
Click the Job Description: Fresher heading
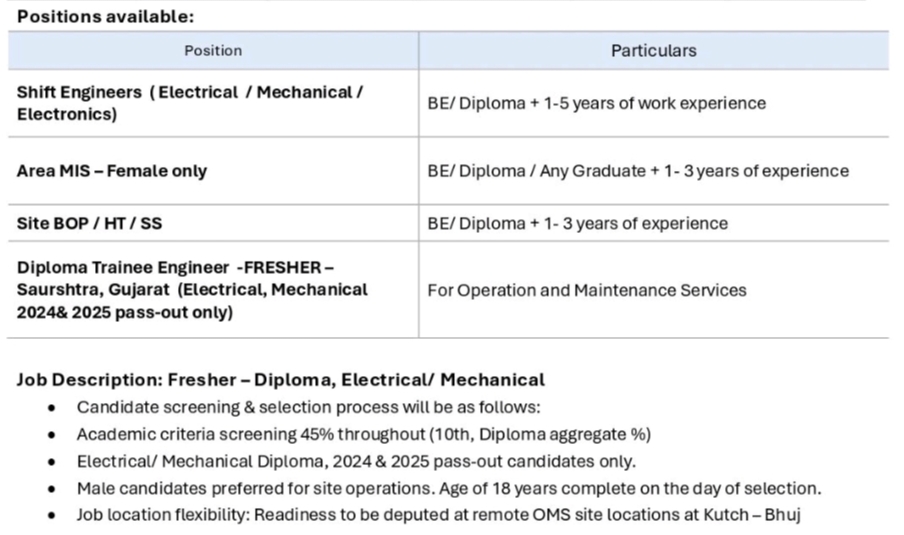point(280,380)
